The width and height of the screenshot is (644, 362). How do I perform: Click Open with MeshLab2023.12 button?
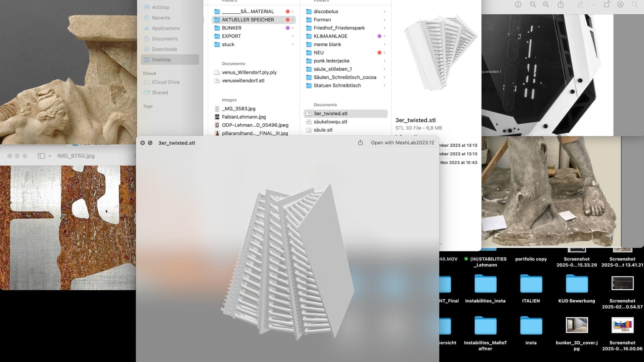tap(402, 143)
